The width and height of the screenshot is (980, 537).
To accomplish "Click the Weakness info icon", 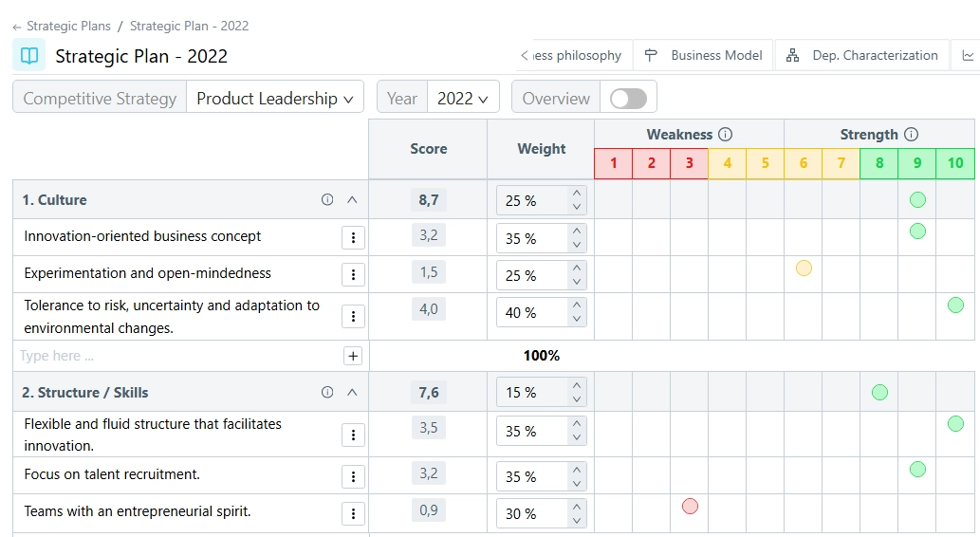I will [x=726, y=135].
